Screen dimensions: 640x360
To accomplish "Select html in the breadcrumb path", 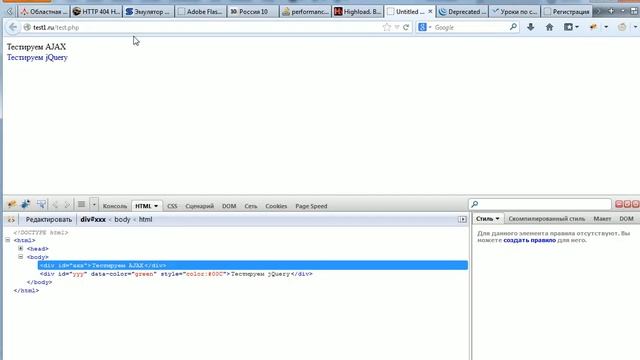I will 145,220.
